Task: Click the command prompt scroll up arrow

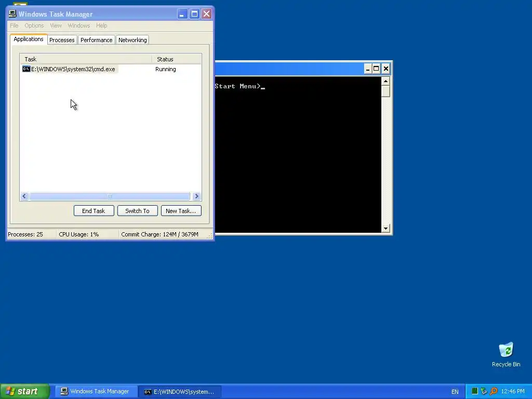Action: (x=385, y=81)
